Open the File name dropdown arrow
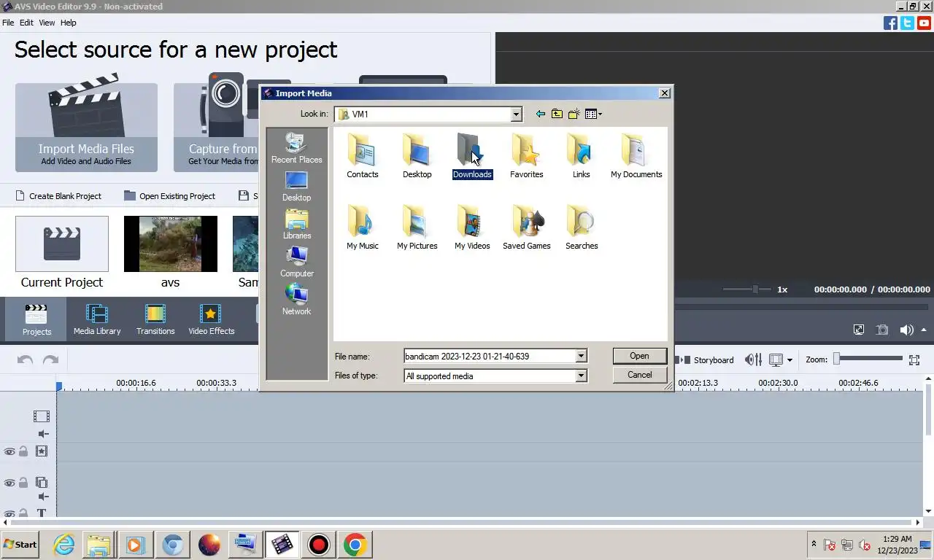 tap(582, 356)
